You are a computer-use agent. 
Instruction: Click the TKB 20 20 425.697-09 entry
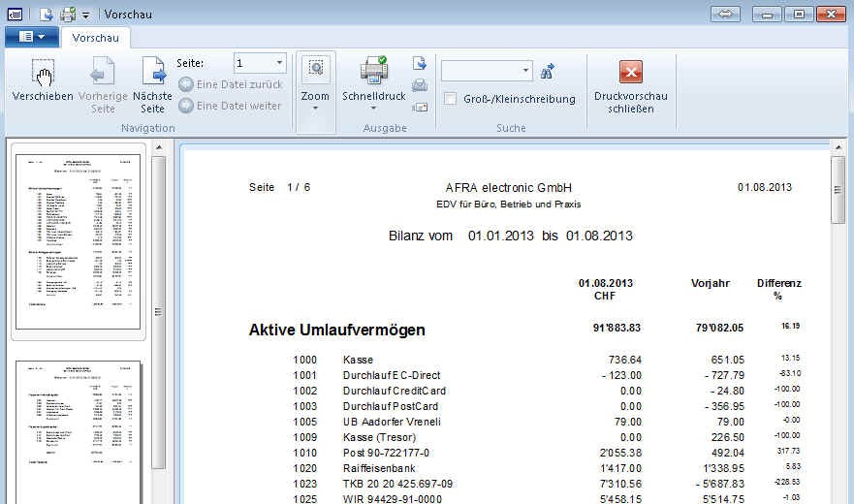tap(397, 484)
